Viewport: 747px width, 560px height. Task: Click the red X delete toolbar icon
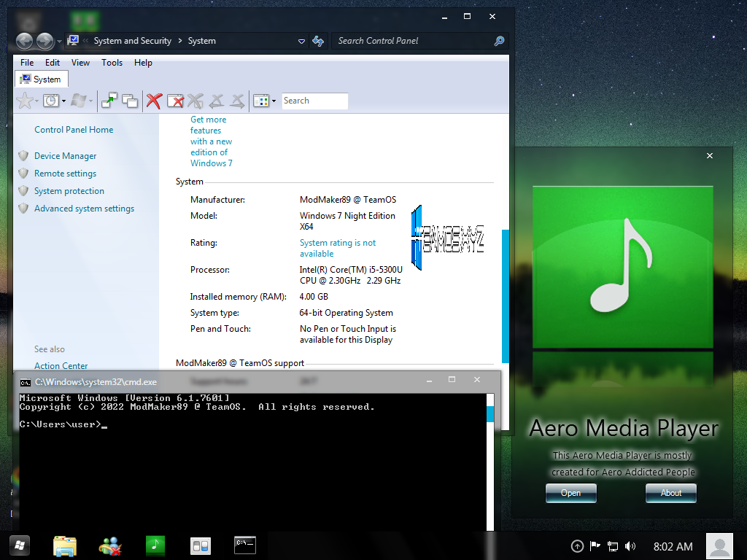153,101
